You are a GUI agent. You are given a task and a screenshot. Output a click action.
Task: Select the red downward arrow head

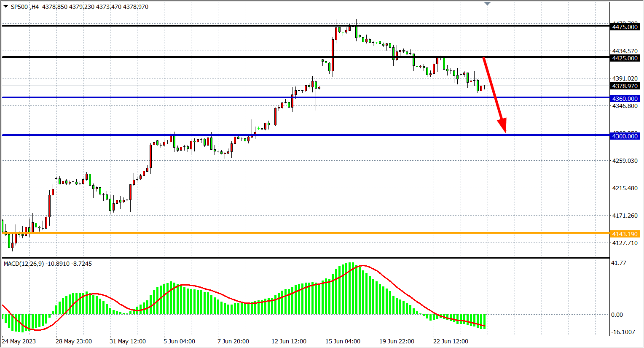(x=502, y=126)
